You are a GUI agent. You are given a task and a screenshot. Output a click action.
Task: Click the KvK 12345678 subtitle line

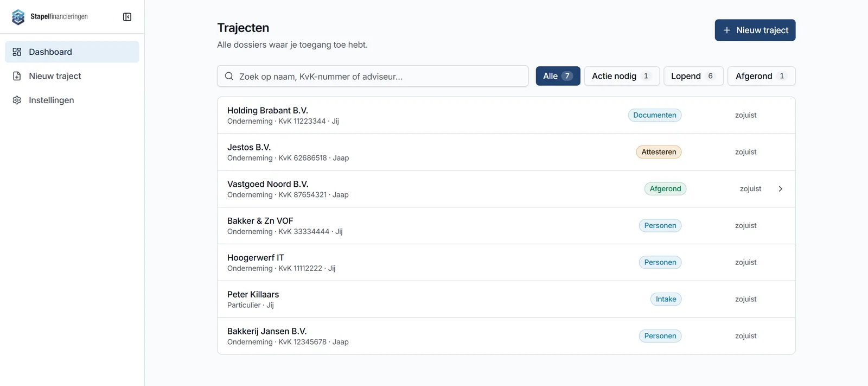point(288,342)
